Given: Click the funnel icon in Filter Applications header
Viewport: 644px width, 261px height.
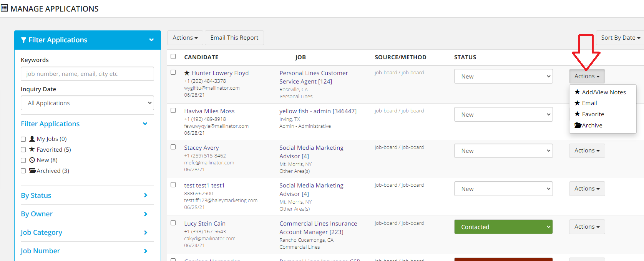Looking at the screenshot, I should [x=24, y=40].
